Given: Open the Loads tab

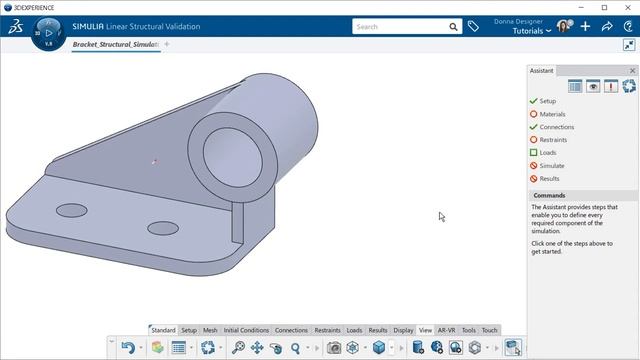Looking at the screenshot, I should (354, 330).
